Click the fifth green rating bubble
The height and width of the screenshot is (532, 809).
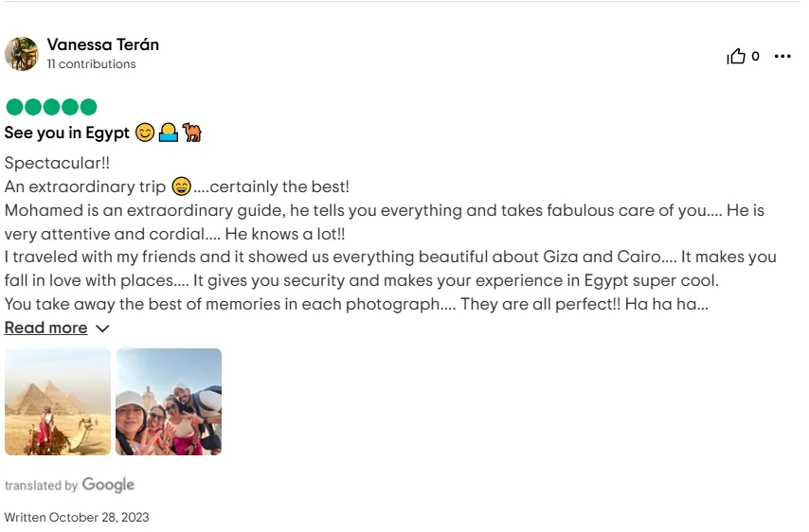[x=88, y=107]
